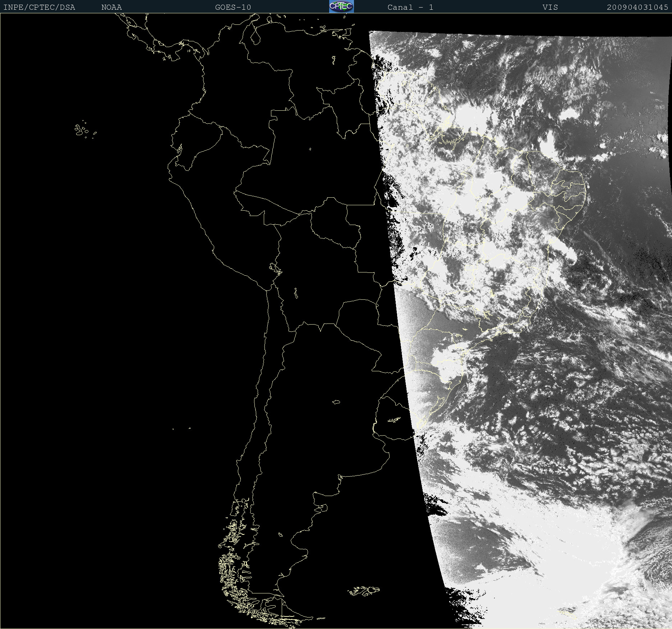Screen dimensions: 672x629
Task: Click the GOES-10 satellite label
Action: coord(233,7)
